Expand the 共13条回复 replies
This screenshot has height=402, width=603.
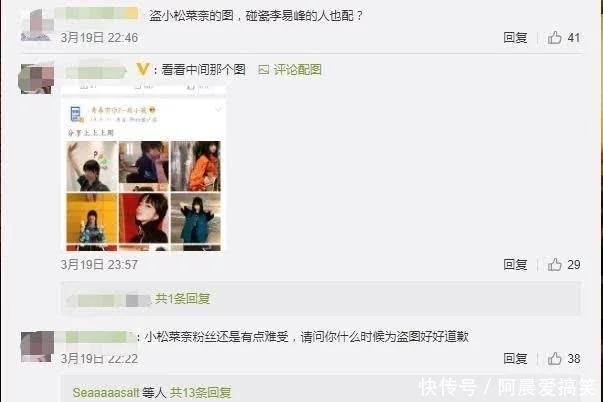[200, 392]
